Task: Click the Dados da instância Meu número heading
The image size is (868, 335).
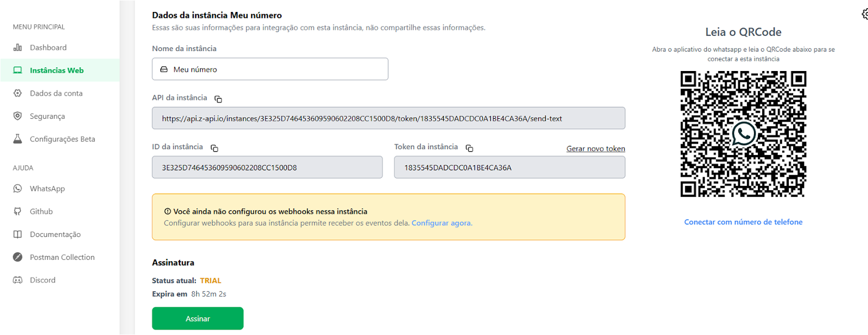Action: pos(217,15)
